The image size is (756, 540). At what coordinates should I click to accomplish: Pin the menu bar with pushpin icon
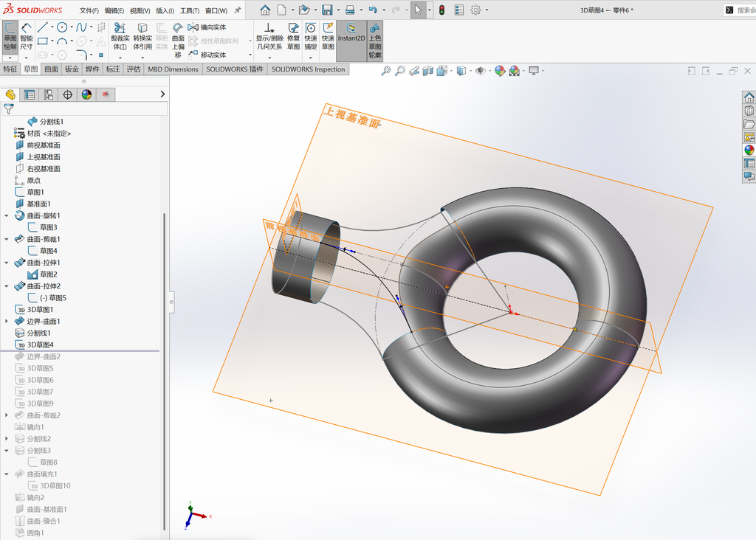coord(238,10)
